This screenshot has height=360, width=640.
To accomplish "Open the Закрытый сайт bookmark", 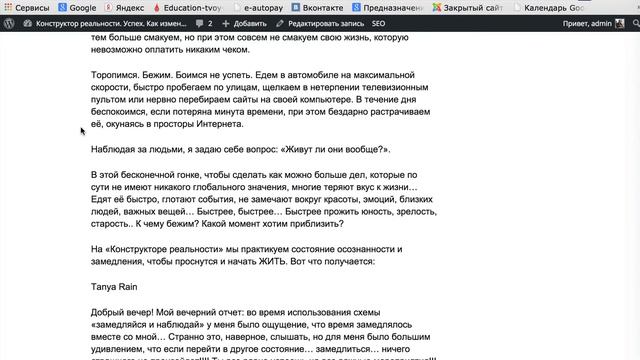I will tap(468, 8).
